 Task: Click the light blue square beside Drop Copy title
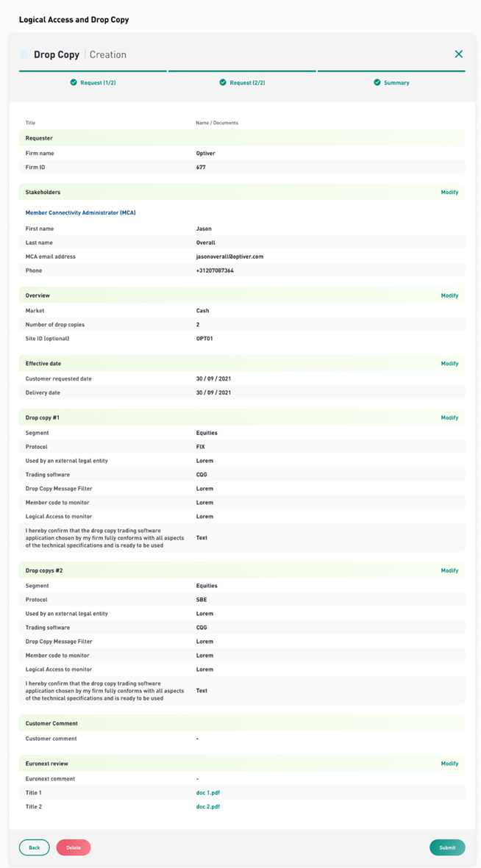click(x=24, y=54)
